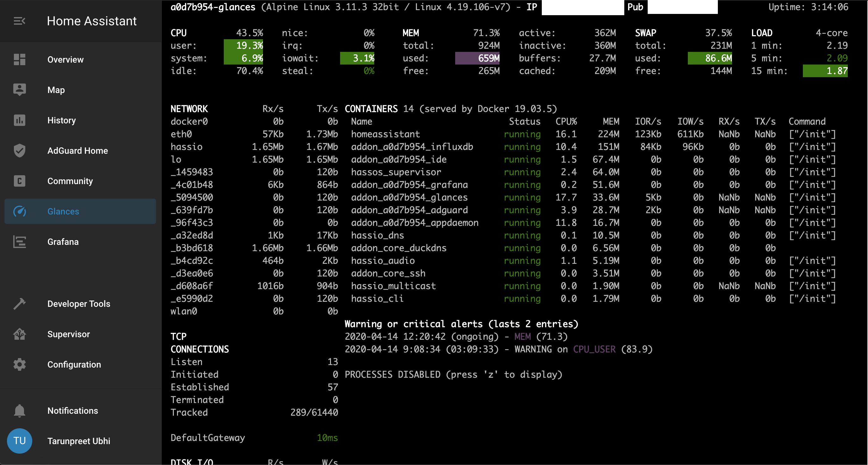Click the Community store icon
The height and width of the screenshot is (465, 868).
click(19, 181)
